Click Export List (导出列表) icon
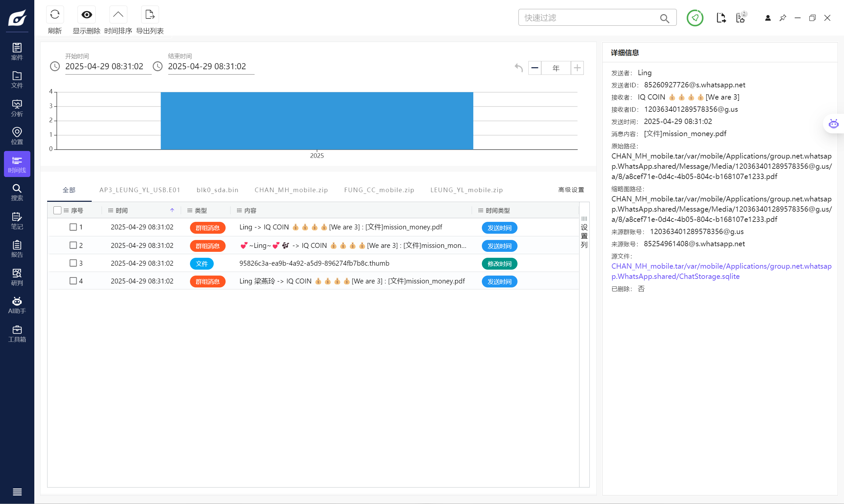Screen dimensions: 844x504 (149, 15)
